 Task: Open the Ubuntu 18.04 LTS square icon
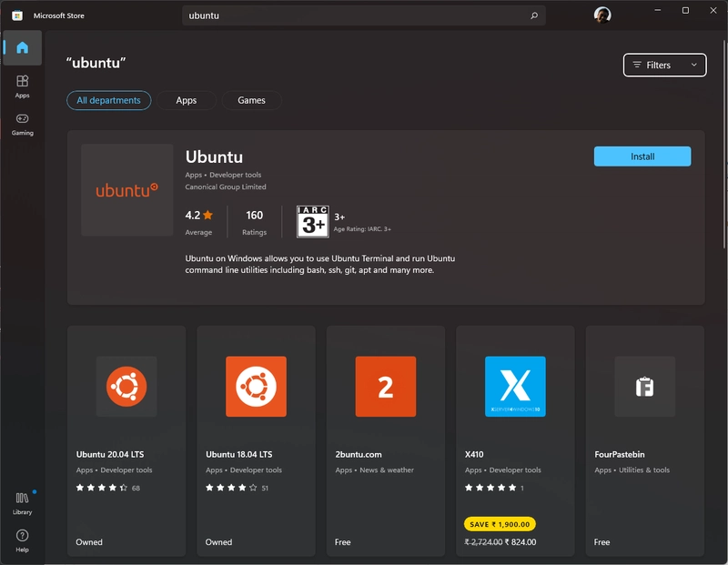[256, 387]
